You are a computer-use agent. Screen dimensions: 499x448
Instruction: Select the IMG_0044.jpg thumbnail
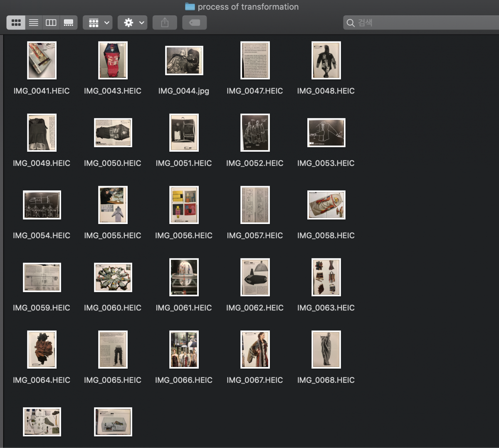pos(184,60)
